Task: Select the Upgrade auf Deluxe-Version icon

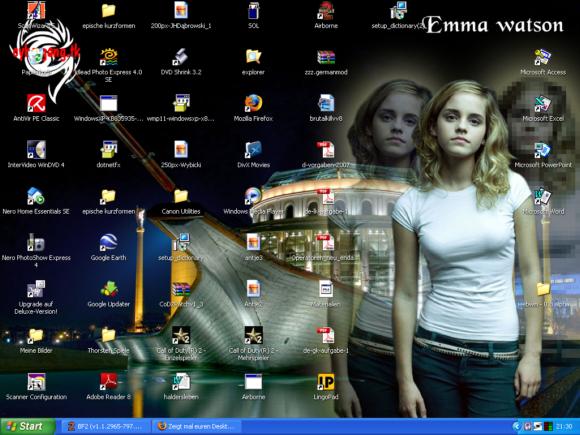Action: tap(36, 289)
